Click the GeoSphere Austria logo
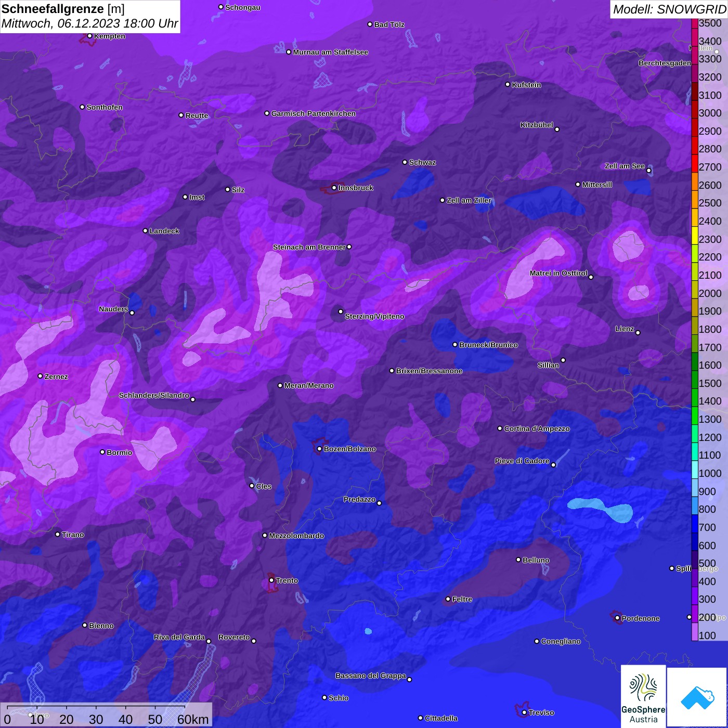This screenshot has height=728, width=728. (x=643, y=696)
